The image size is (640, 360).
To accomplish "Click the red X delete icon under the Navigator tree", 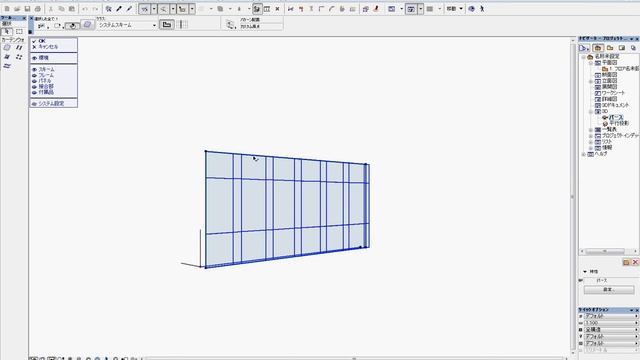I will click(x=635, y=262).
